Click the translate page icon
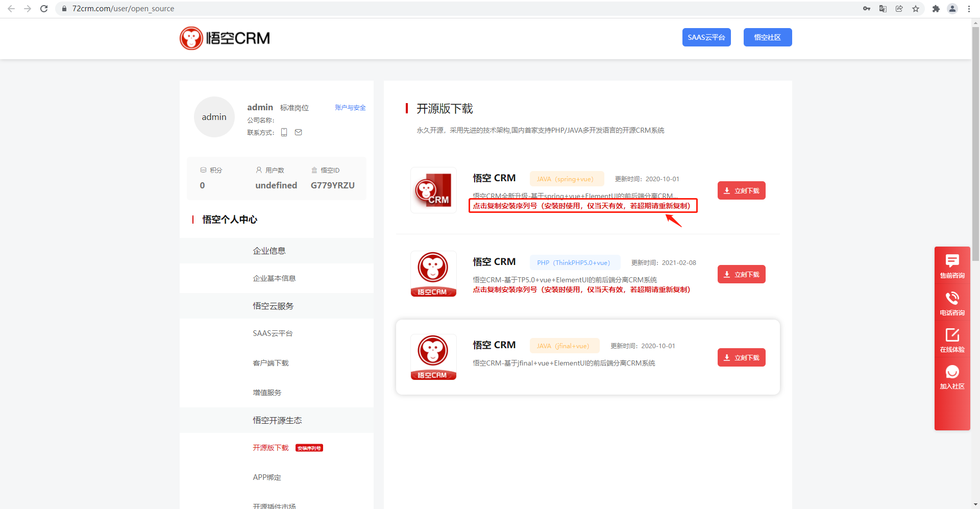Screen dimensions: 980x509 point(883,9)
